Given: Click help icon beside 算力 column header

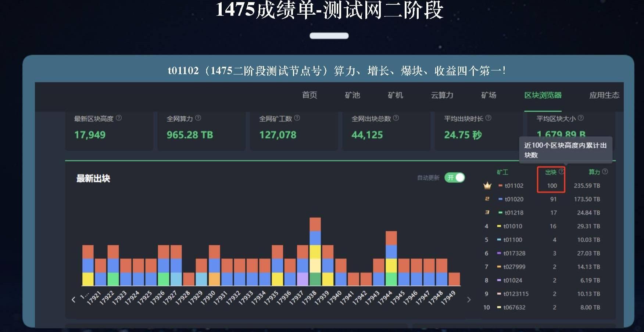Looking at the screenshot, I should pos(605,172).
